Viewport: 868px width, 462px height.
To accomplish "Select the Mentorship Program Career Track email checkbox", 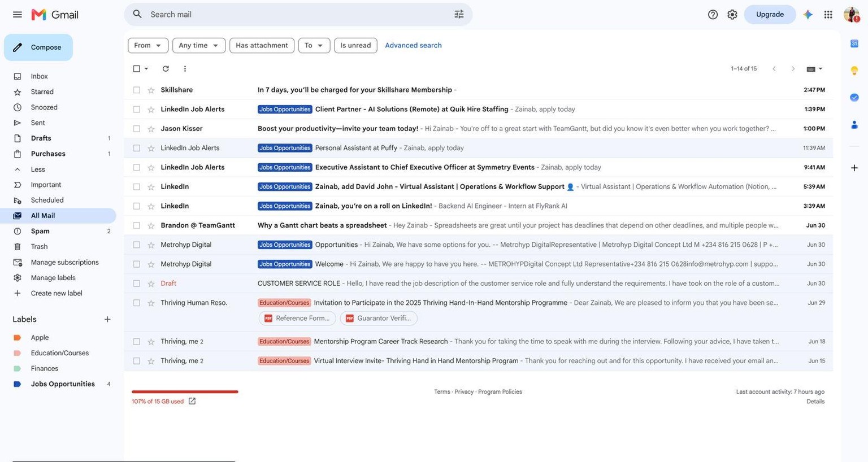I will click(136, 341).
